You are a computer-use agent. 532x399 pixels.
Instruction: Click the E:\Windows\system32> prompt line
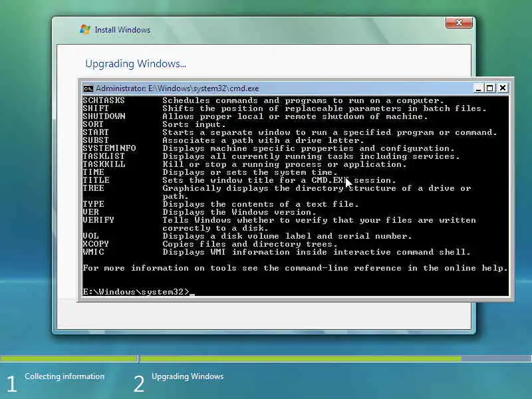pos(139,292)
